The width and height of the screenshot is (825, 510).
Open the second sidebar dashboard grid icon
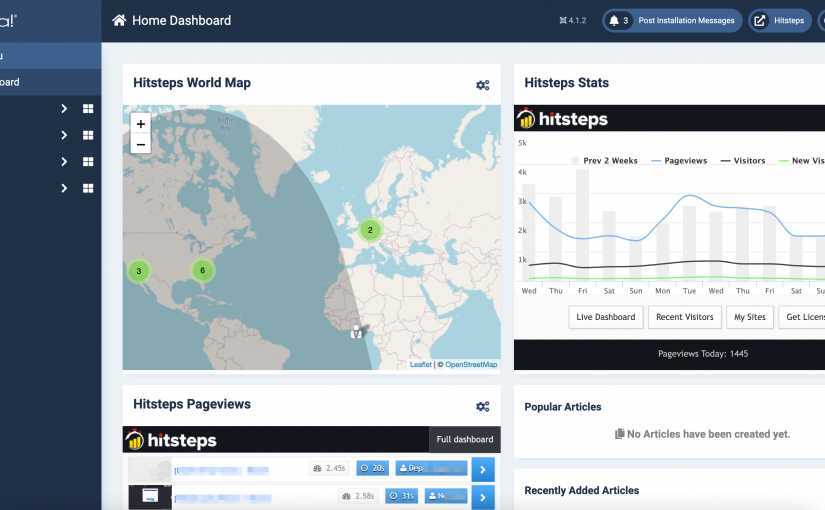pyautogui.click(x=88, y=135)
